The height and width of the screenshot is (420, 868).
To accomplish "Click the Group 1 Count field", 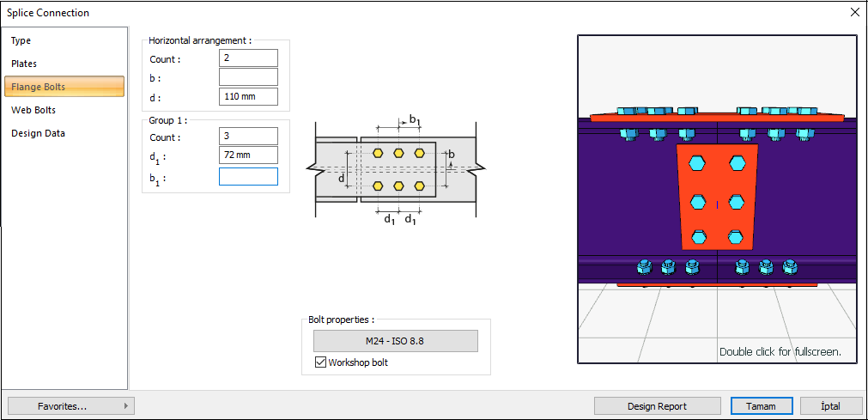I will tap(248, 137).
